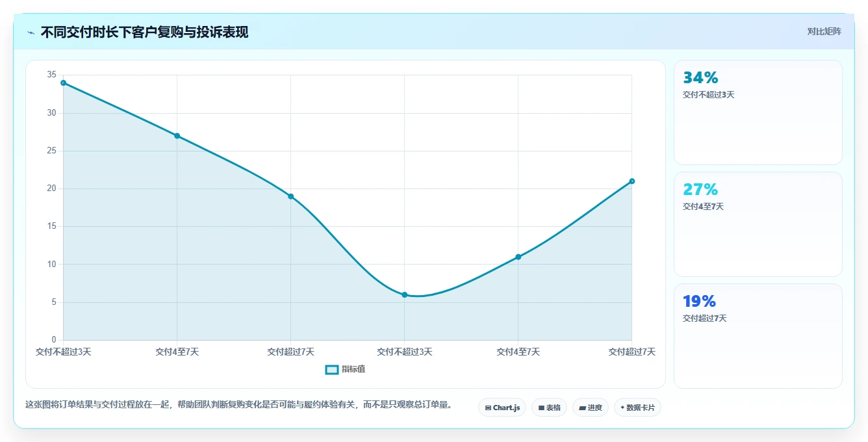This screenshot has width=868, height=442.
Task: Click the 34% card value
Action: [700, 78]
